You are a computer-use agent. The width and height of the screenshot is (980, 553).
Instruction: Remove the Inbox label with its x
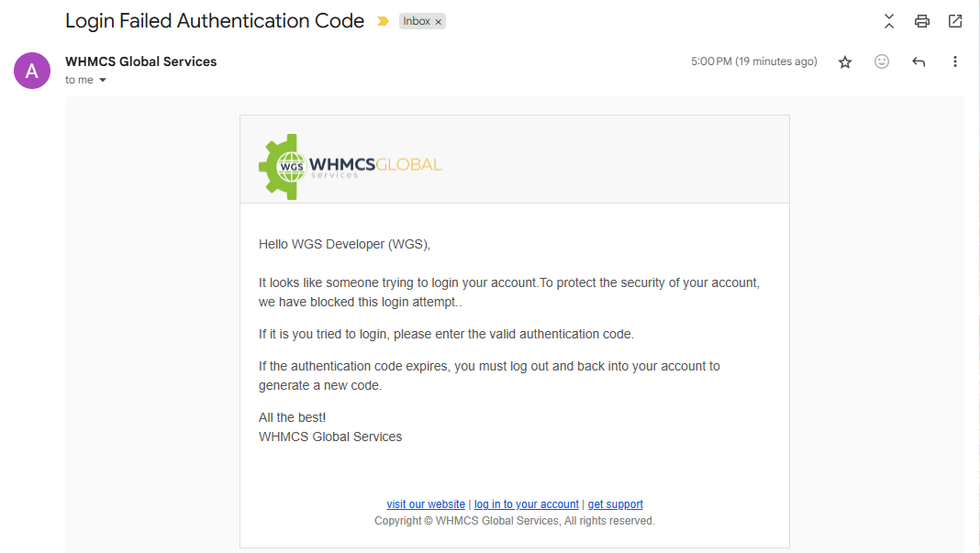(x=439, y=21)
